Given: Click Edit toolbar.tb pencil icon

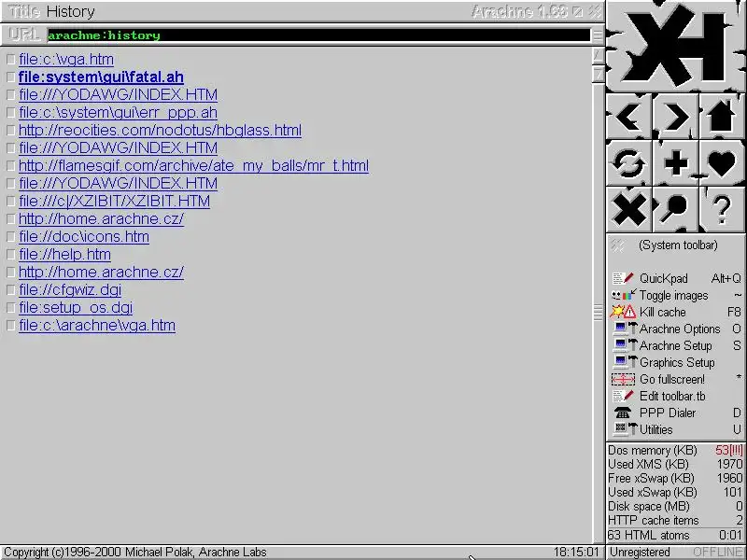Looking at the screenshot, I should [x=623, y=396].
